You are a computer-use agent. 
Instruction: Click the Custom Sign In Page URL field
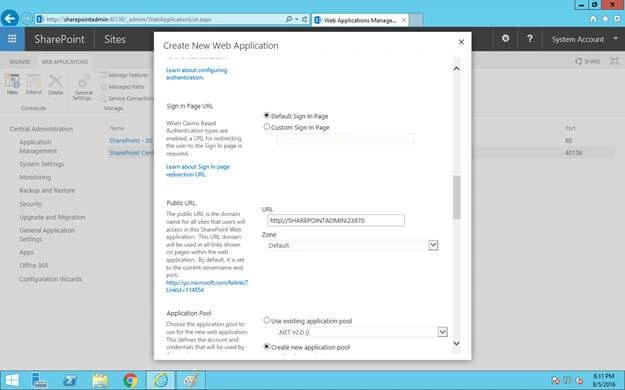click(345, 139)
